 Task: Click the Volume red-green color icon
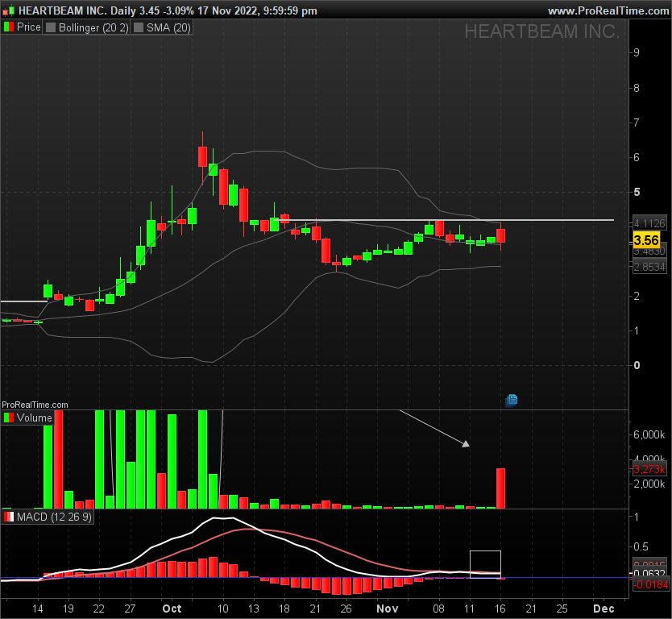9,418
